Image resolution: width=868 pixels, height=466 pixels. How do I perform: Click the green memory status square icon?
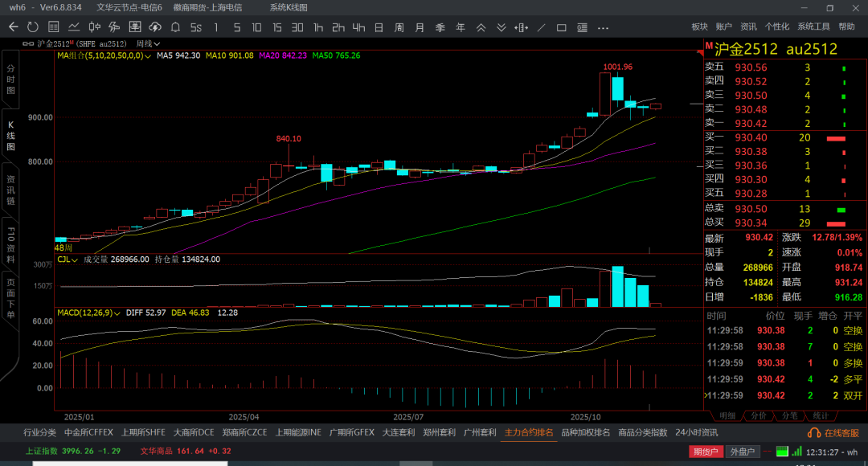[782, 452]
